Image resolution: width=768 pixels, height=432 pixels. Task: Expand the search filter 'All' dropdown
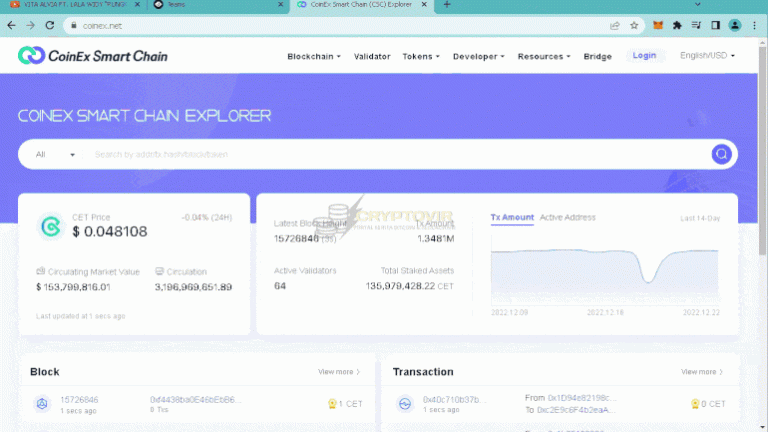pos(55,155)
